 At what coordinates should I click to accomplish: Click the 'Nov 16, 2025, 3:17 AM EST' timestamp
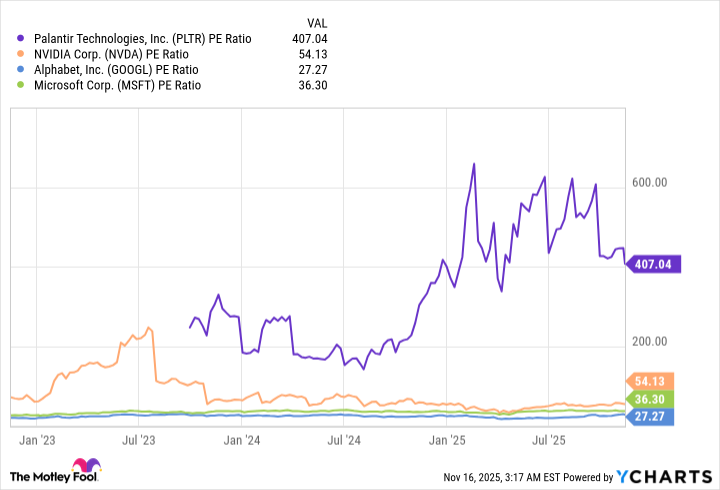pos(502,478)
